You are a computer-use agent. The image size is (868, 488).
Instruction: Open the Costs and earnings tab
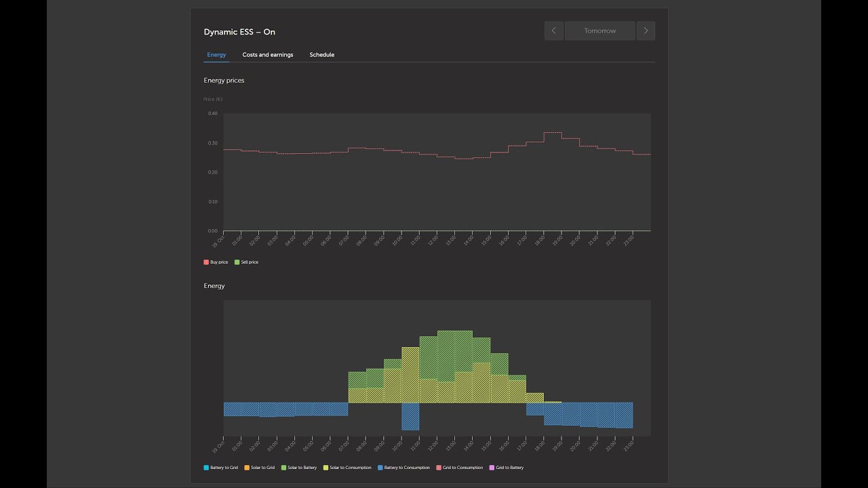tap(268, 55)
